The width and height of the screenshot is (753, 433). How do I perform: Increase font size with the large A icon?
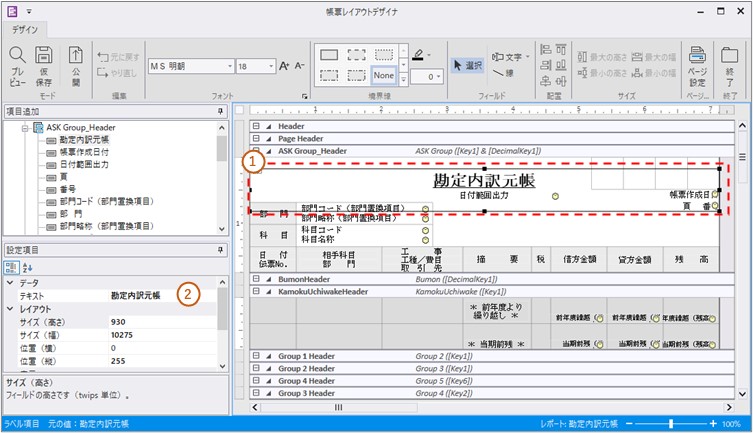click(284, 66)
